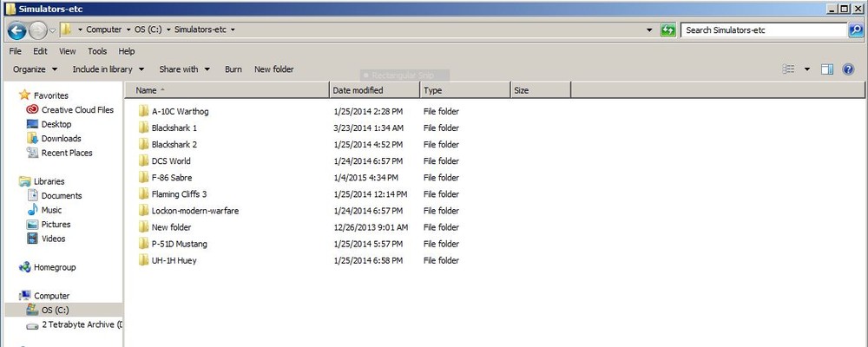The image size is (868, 347).
Task: Sort by the Size column header
Action: [x=540, y=90]
